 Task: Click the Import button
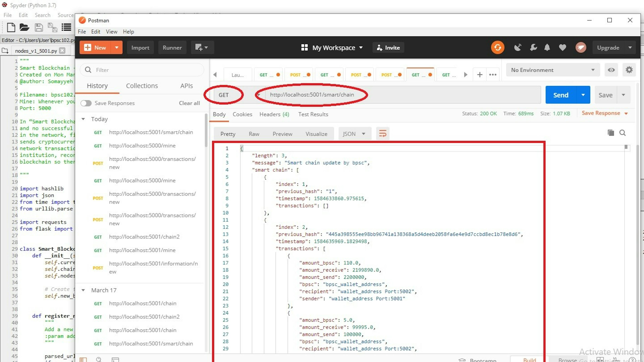(x=140, y=47)
